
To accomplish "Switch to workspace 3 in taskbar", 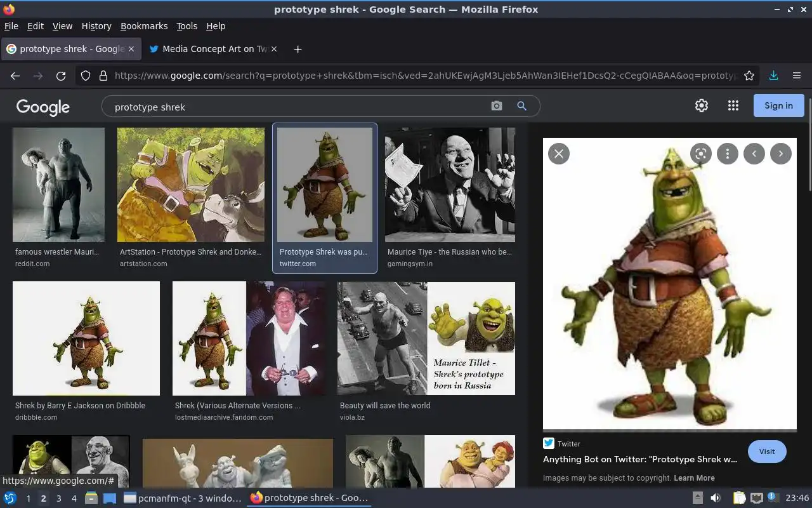I will [x=59, y=498].
